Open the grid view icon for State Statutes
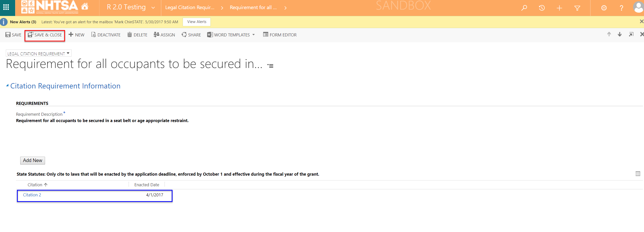Screen dimensions: 644x232 point(638,174)
